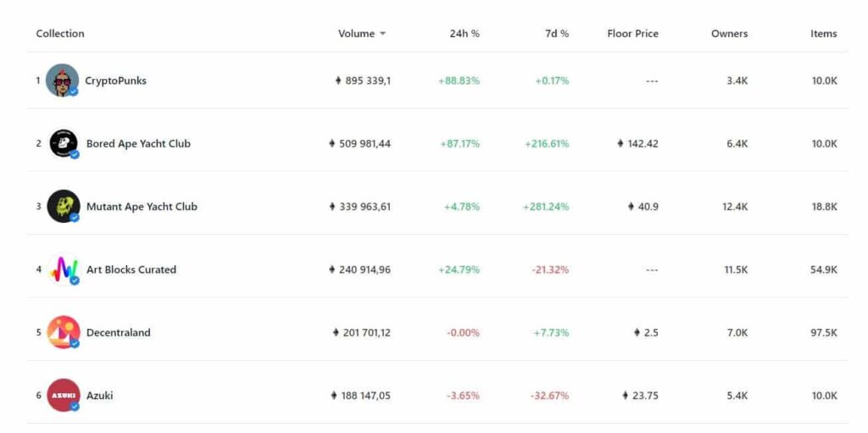Sort by the Owners column header

729,34
